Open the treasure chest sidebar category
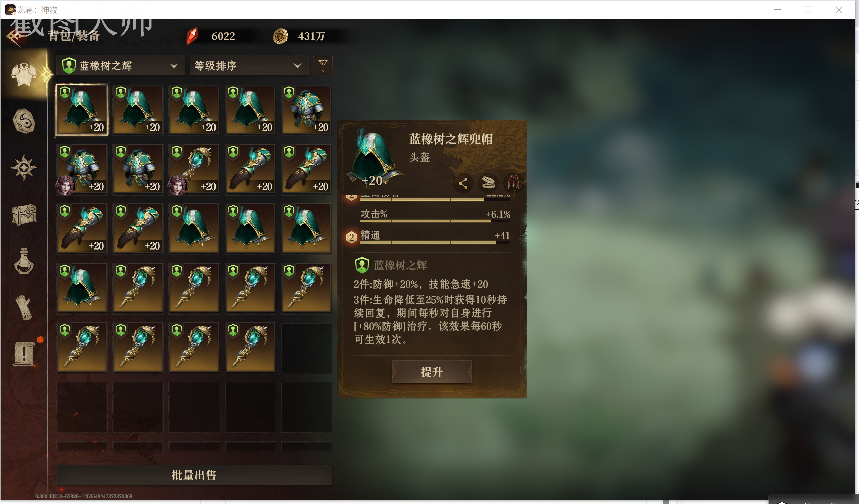This screenshot has height=504, width=859. click(24, 215)
